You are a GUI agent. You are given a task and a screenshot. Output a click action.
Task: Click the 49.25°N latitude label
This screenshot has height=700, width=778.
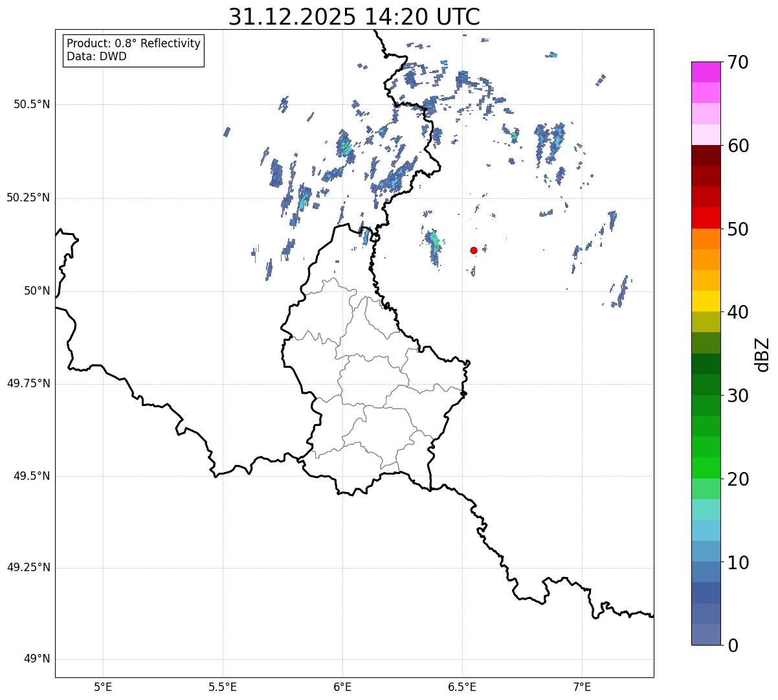pos(28,567)
